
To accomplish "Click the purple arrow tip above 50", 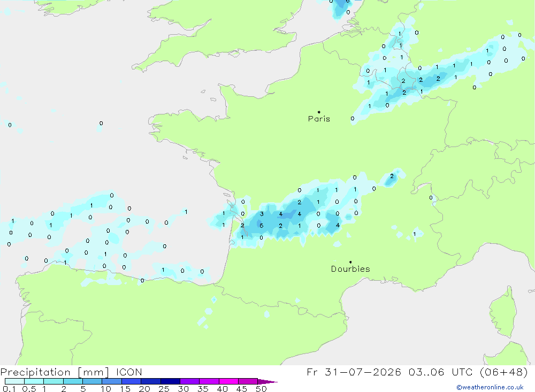I will pyautogui.click(x=267, y=381).
